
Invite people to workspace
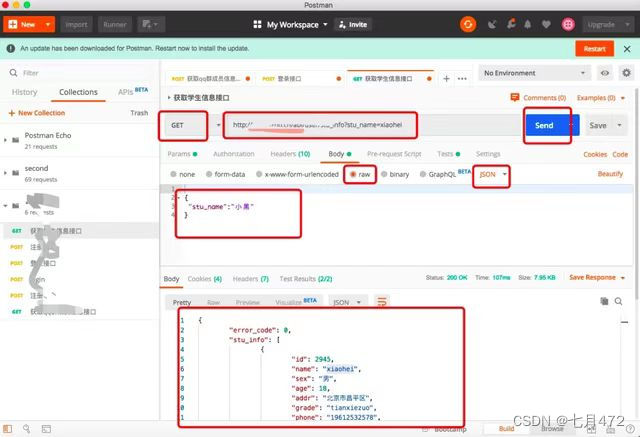pyautogui.click(x=353, y=24)
